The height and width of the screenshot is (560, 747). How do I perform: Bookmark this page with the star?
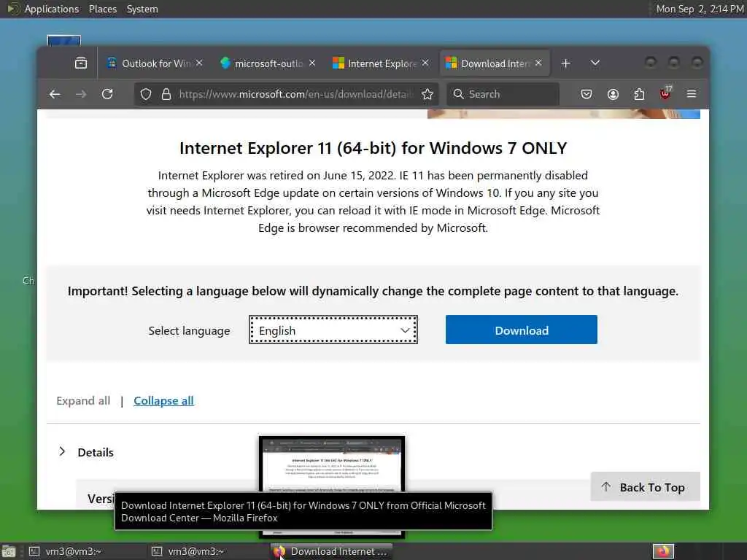click(x=427, y=94)
